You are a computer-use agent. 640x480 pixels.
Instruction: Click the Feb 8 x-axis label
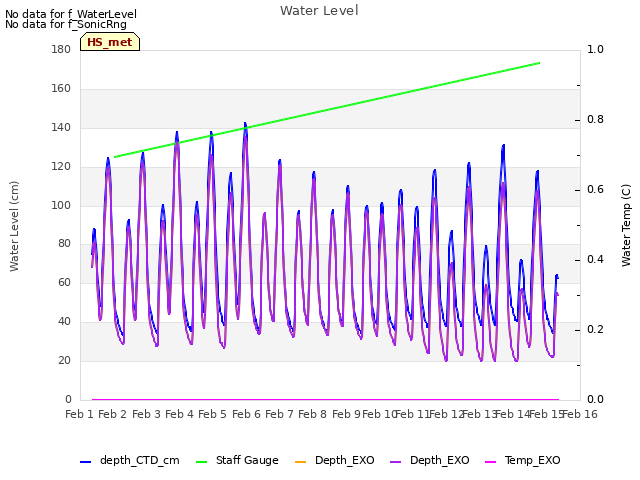coord(312,414)
